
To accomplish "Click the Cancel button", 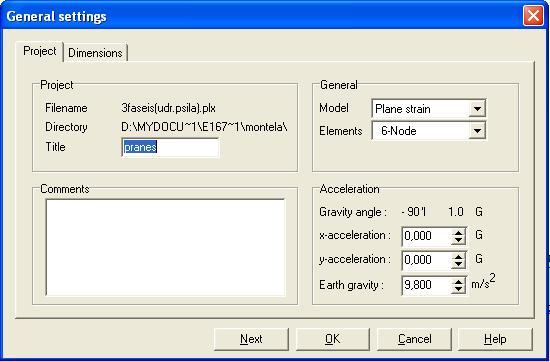I will pos(414,339).
